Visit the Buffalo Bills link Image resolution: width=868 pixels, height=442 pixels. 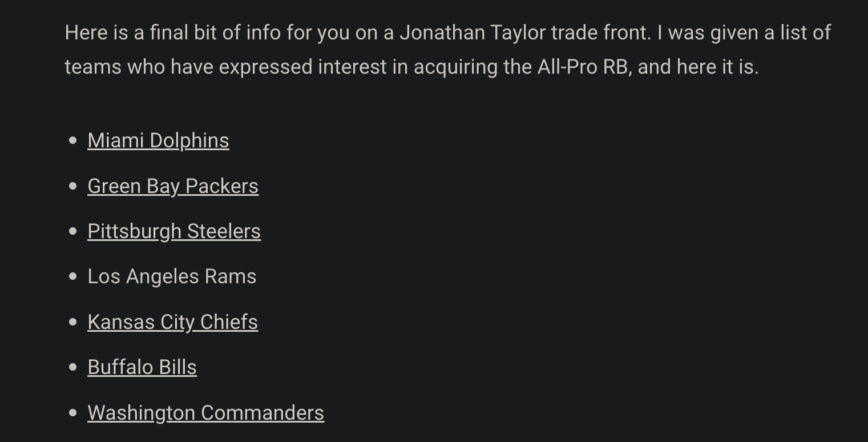tap(142, 367)
